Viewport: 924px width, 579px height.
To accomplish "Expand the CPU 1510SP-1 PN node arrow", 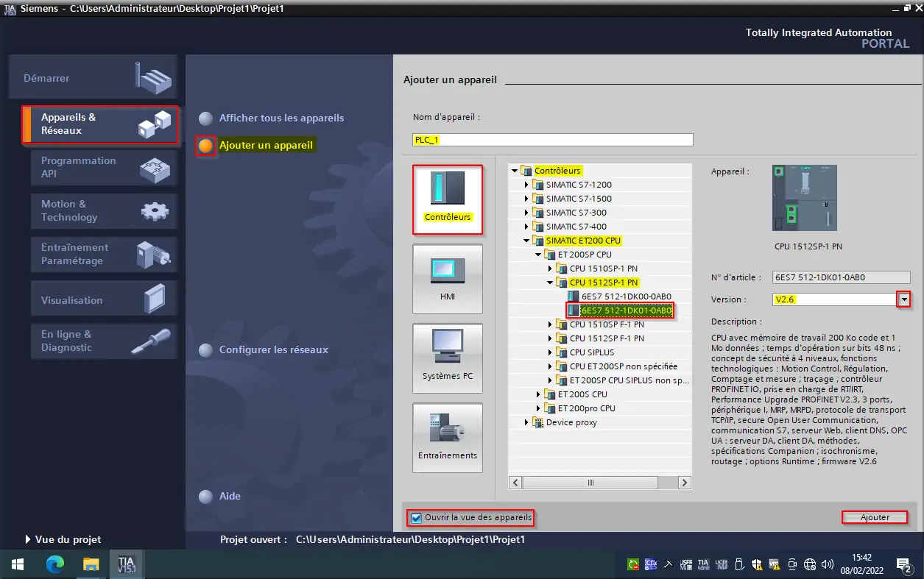I will pos(550,269).
